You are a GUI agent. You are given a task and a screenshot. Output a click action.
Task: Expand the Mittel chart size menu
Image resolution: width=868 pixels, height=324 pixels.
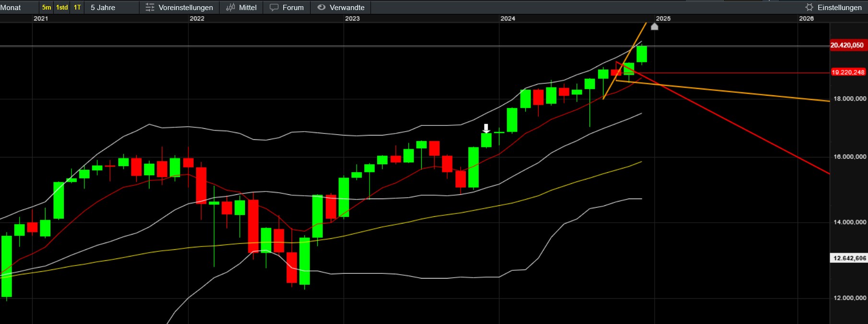(248, 8)
